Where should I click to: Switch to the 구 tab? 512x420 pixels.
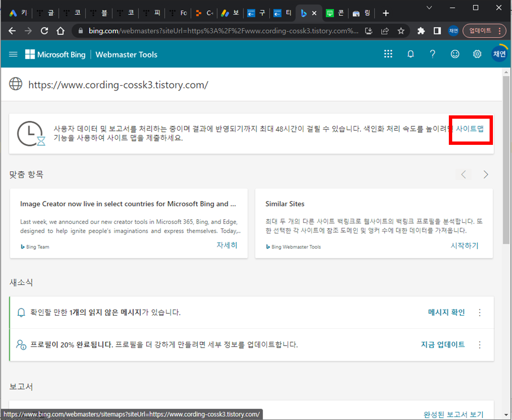click(256, 13)
